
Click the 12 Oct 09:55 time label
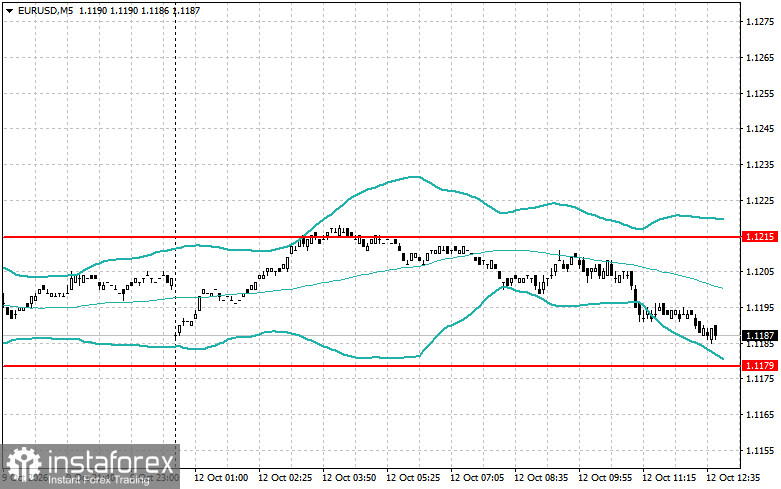605,478
